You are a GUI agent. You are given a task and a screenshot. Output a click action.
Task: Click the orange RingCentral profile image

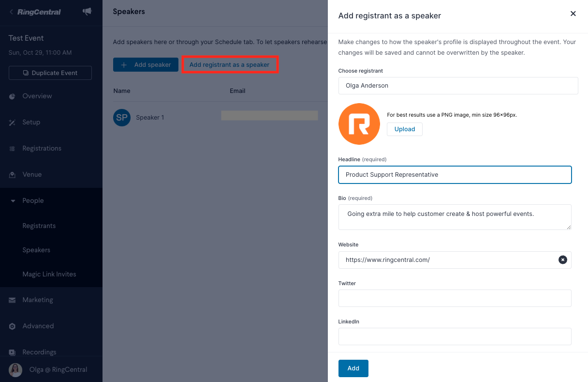tap(359, 124)
